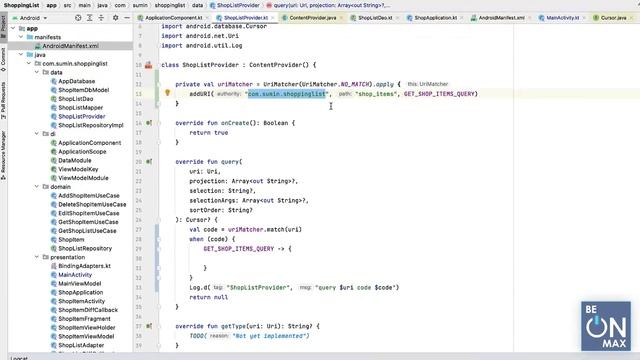Collapse the manifests folder
Viewport: 640px width, 360px height.
coord(21,37)
